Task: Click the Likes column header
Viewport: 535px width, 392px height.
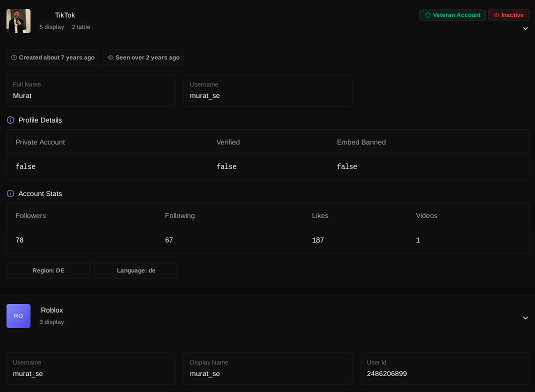Action: click(x=320, y=215)
